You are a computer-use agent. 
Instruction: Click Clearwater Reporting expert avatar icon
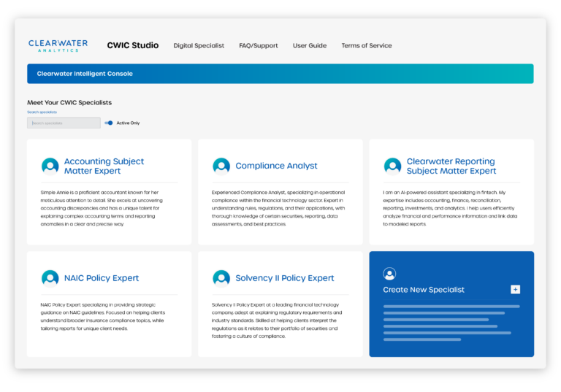tap(392, 166)
